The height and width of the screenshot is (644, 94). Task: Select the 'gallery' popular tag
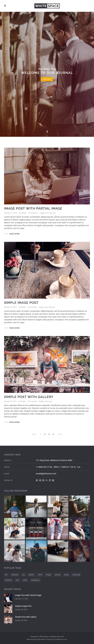31,574
